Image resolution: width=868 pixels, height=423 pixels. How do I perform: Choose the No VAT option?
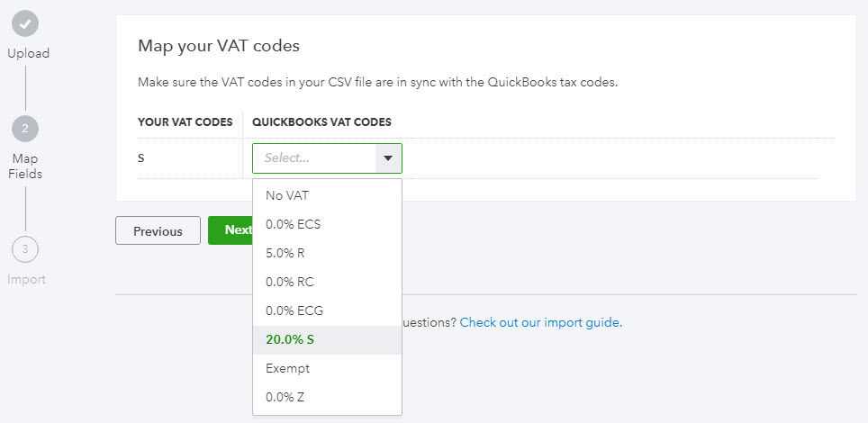[287, 194]
